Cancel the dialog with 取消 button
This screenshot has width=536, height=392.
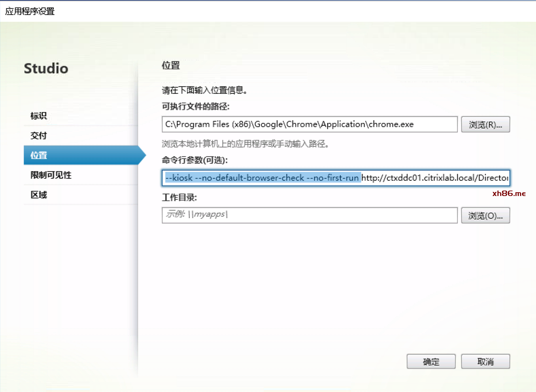tap(485, 361)
